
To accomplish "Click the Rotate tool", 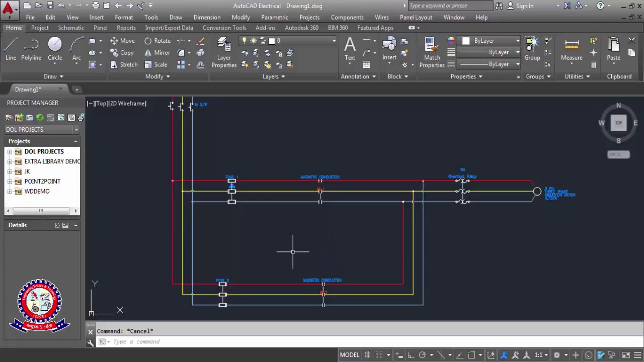I will tap(157, 41).
